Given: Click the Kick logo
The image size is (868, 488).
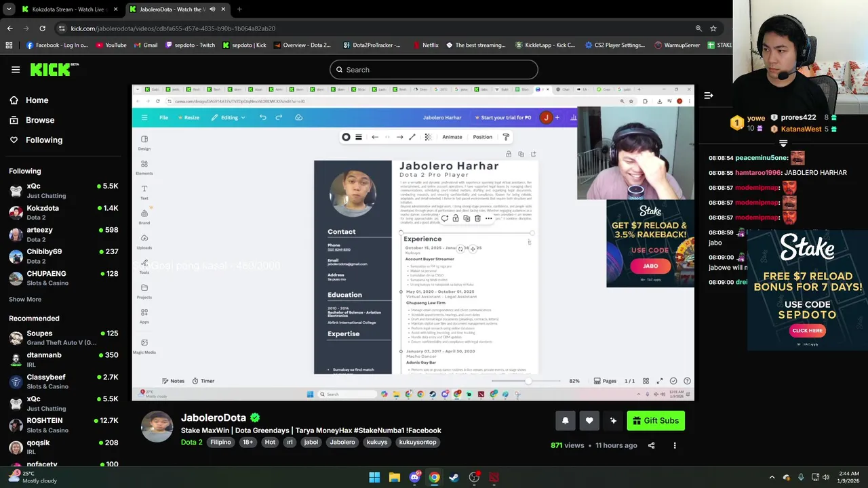Looking at the screenshot, I should pos(54,69).
